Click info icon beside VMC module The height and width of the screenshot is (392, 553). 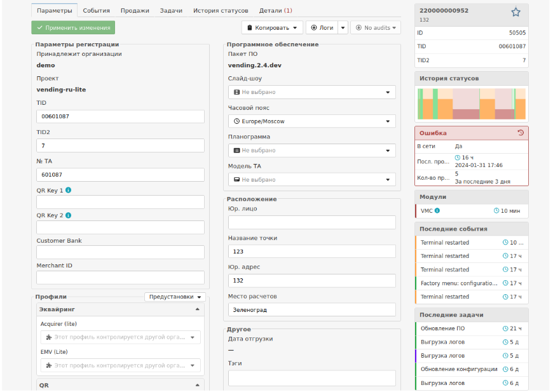pos(437,210)
